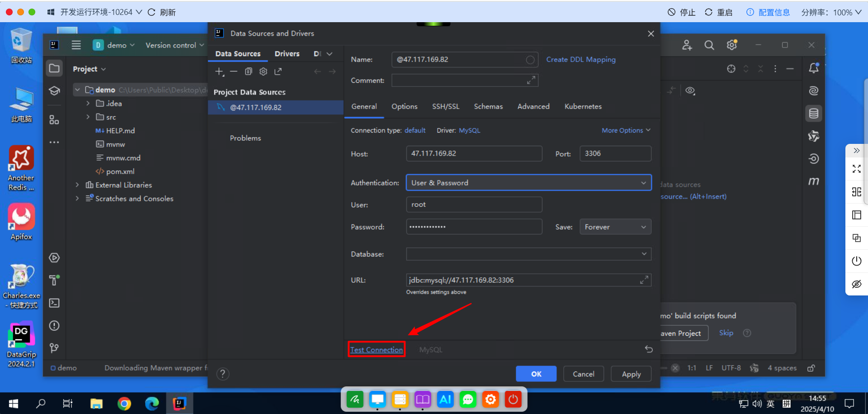Open the Maven tool window icon
868x414 pixels.
pyautogui.click(x=814, y=181)
